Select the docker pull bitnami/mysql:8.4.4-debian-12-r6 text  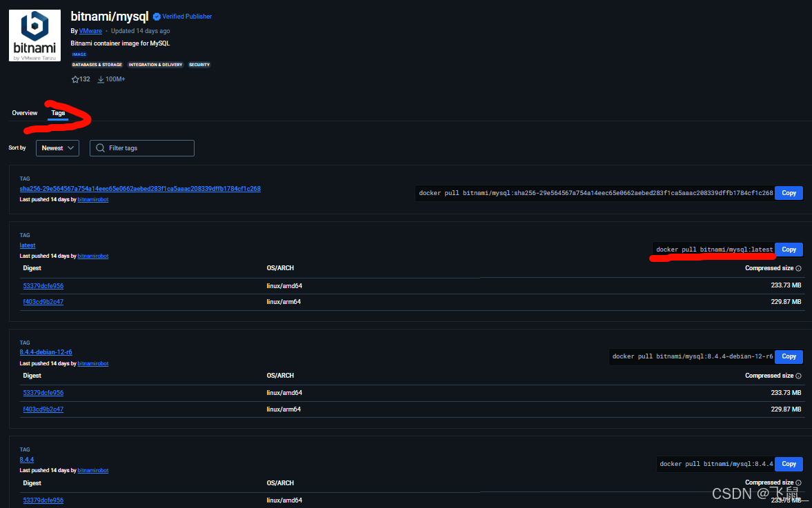click(693, 356)
